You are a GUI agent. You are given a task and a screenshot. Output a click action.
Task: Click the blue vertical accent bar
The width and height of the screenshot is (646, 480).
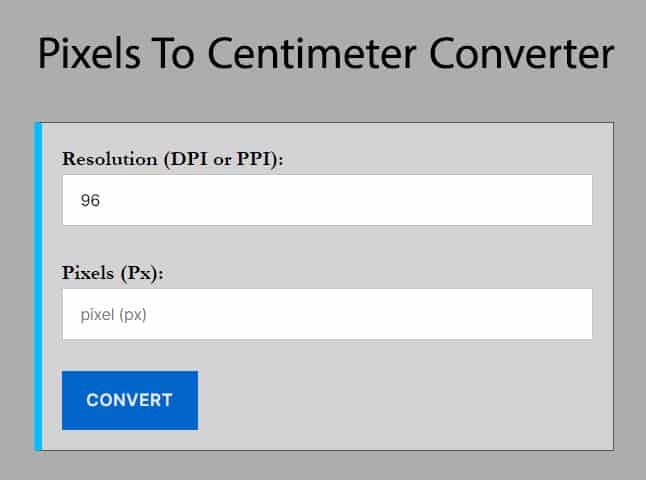pyautogui.click(x=38, y=286)
